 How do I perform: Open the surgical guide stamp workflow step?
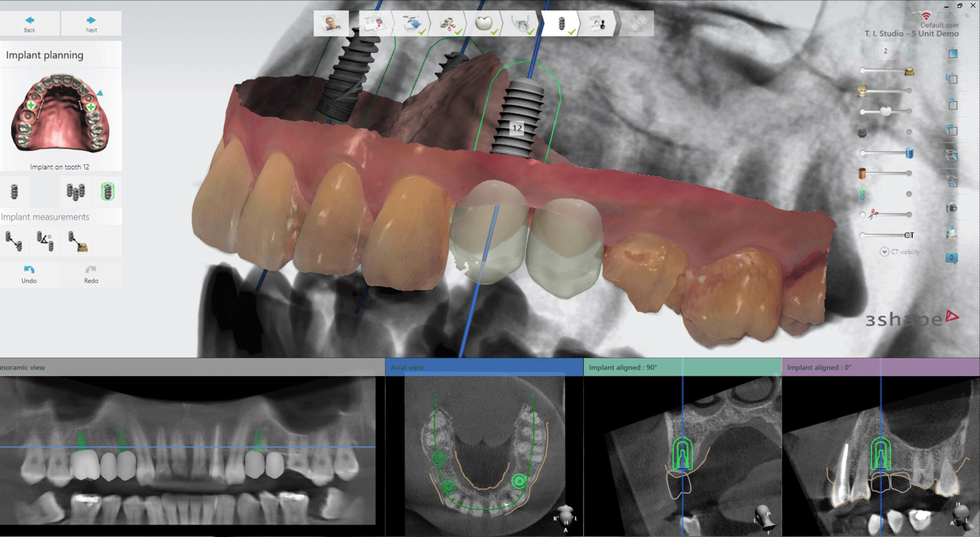tap(597, 24)
